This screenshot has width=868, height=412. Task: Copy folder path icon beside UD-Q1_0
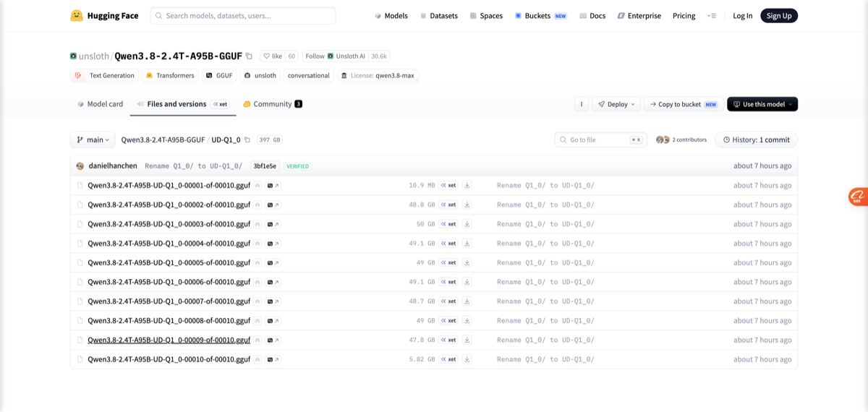[247, 140]
